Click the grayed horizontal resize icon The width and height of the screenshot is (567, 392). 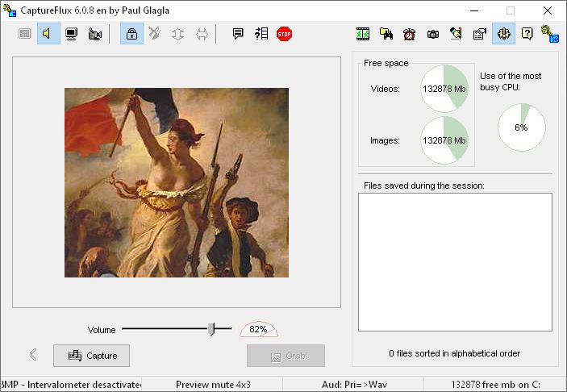202,34
